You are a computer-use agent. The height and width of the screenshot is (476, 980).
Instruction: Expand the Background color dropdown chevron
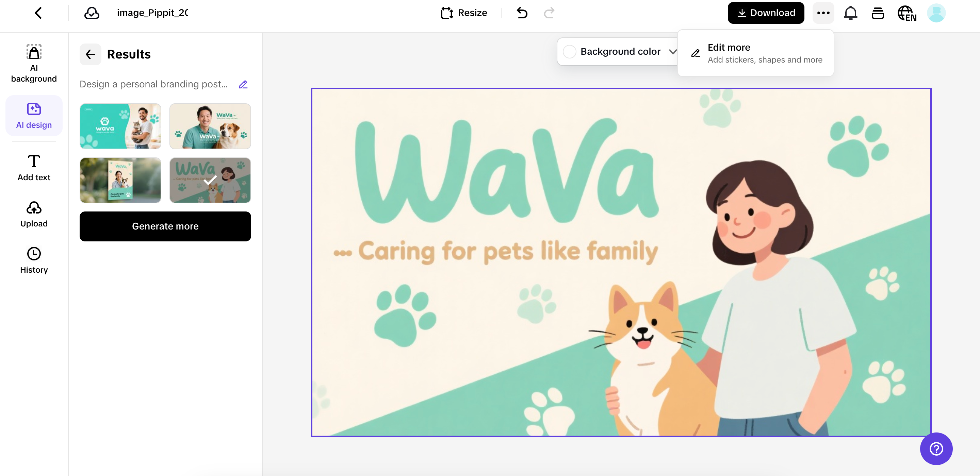[x=673, y=52]
